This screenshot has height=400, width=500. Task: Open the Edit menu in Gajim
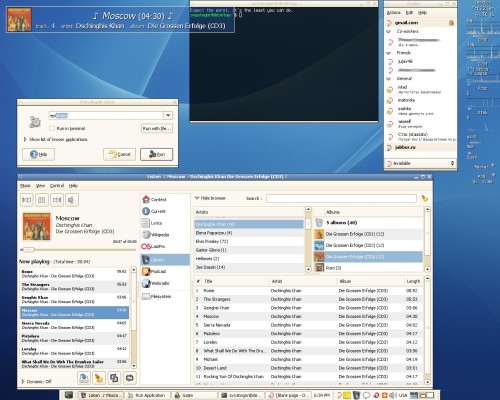pos(409,13)
